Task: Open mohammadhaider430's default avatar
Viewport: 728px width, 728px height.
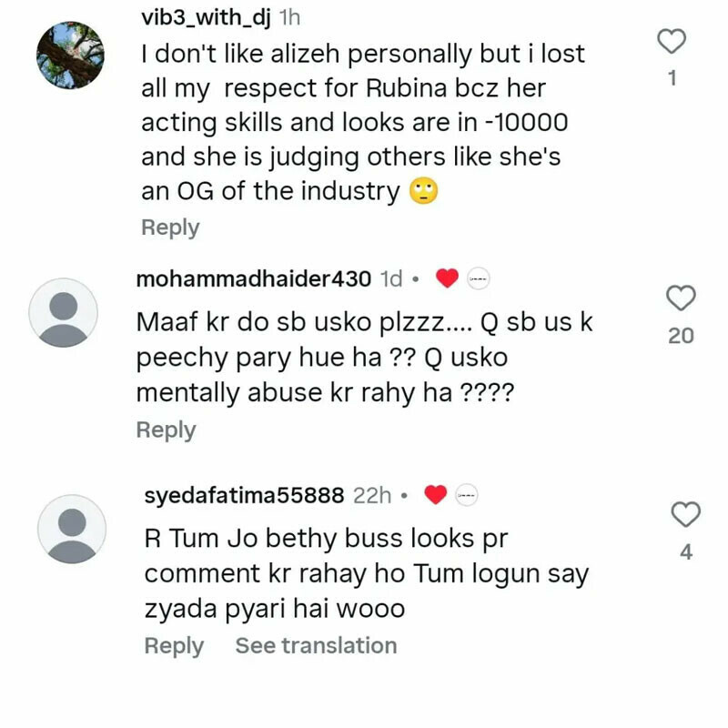Action: [x=63, y=312]
